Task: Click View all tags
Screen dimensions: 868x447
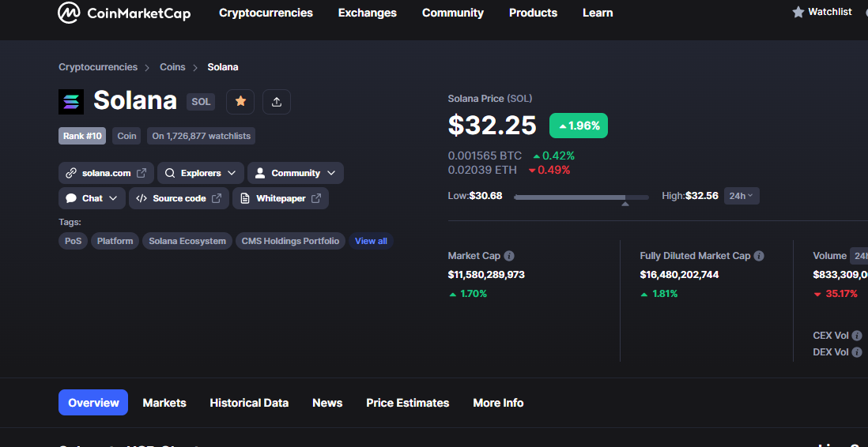Action: click(x=371, y=241)
